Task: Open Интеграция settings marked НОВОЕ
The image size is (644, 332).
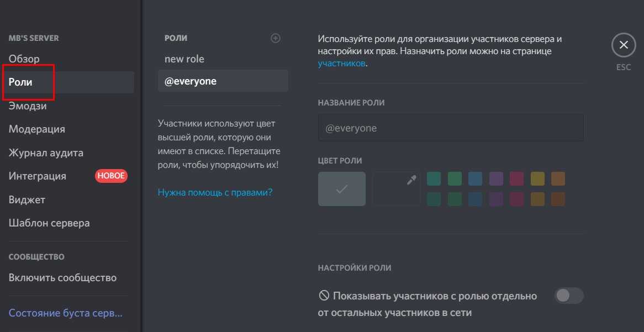Action: (x=38, y=176)
